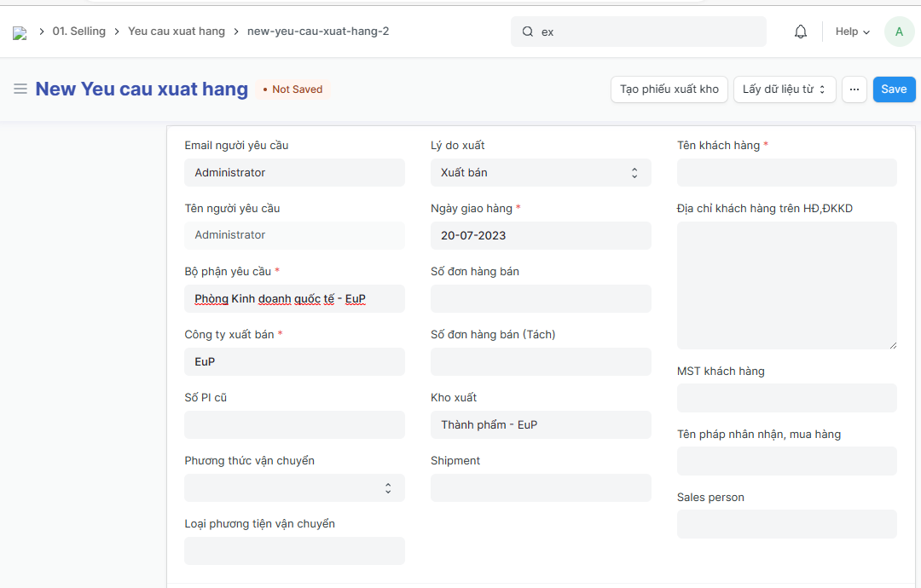Viewport: 921px width, 588px height.
Task: Click the home logo in breadcrumb
Action: pyautogui.click(x=20, y=32)
